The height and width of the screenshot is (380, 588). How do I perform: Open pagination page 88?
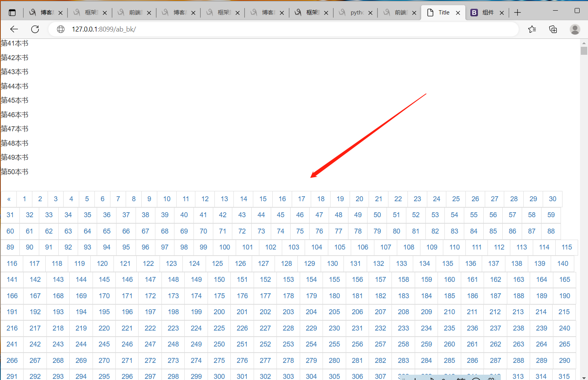point(551,231)
